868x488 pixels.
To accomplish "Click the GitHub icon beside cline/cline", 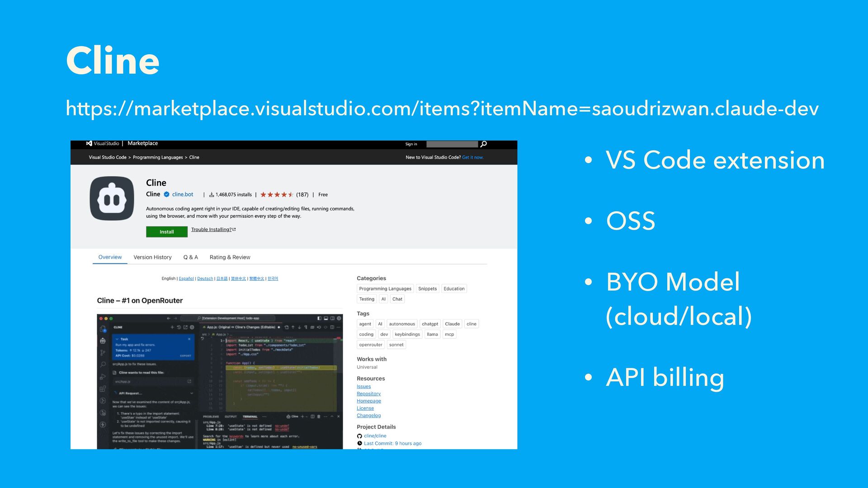I will 359,436.
